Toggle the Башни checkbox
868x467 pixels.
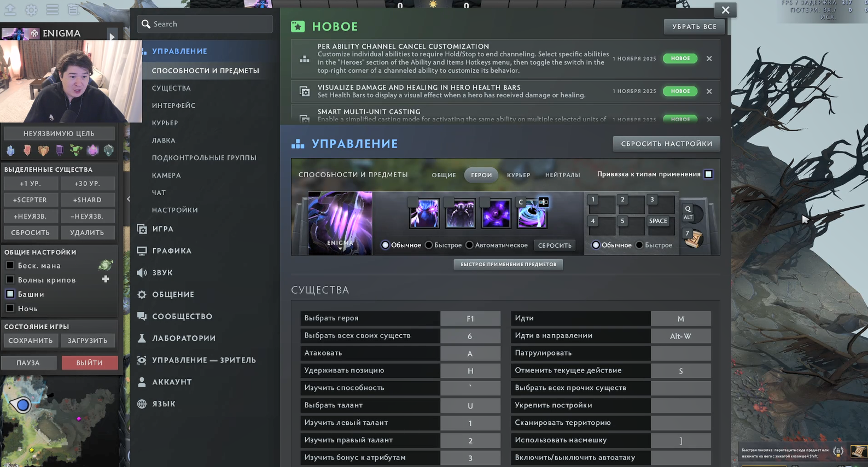point(10,294)
